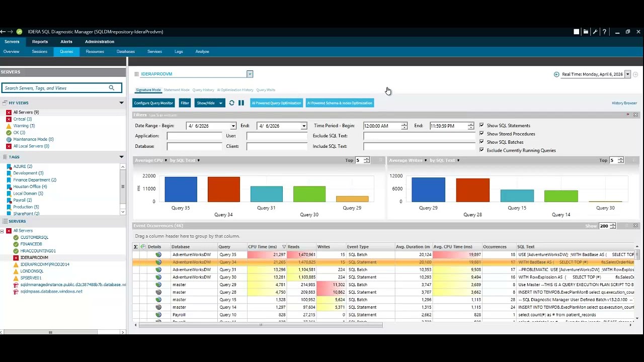Open the wrench tools icon in title bar

pyautogui.click(x=595, y=32)
